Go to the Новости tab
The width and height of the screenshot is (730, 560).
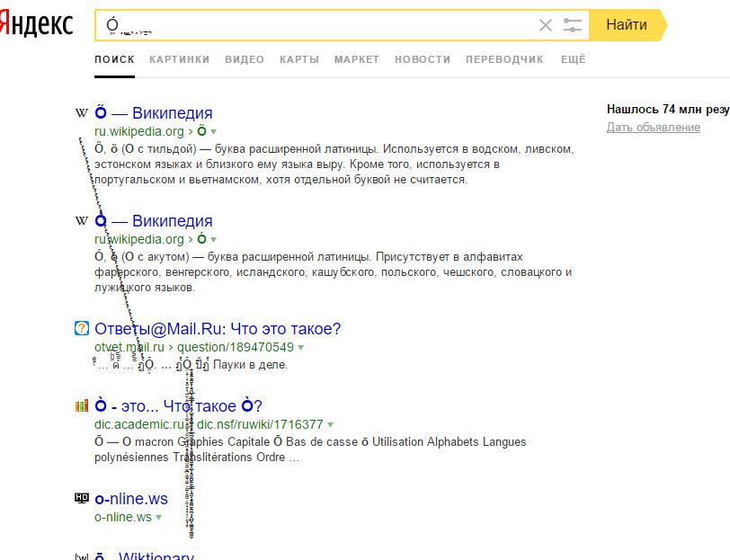click(423, 59)
